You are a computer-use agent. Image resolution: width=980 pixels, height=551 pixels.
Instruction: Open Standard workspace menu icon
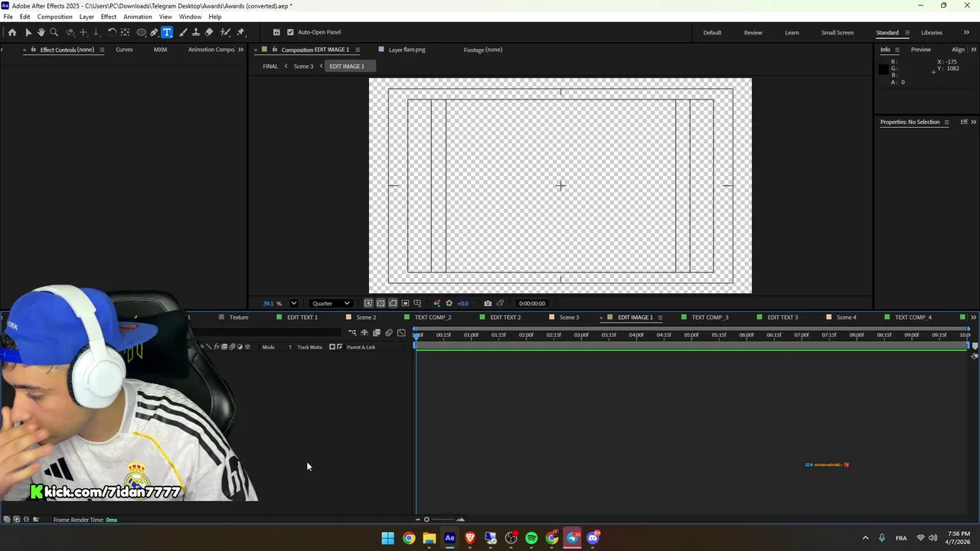point(907,32)
